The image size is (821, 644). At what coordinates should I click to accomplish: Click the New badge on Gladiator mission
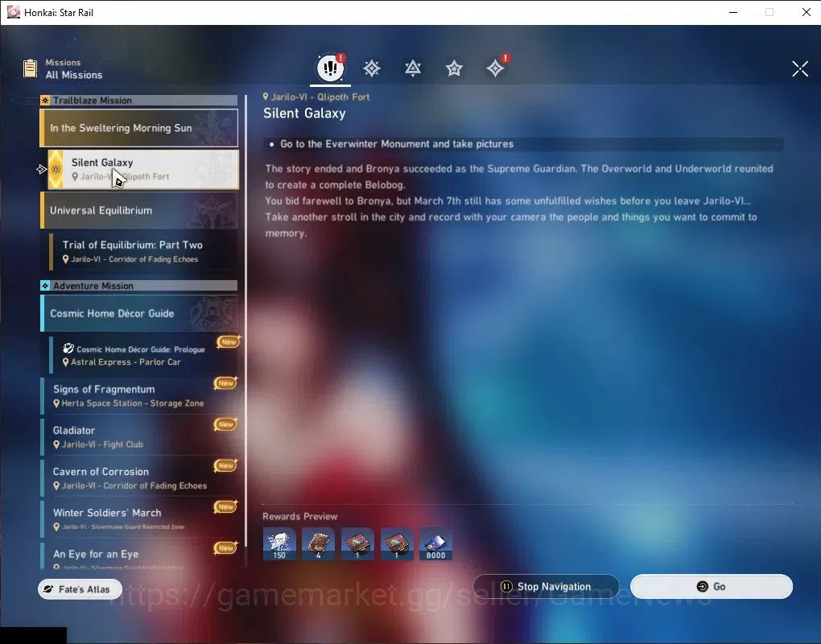coord(225,424)
